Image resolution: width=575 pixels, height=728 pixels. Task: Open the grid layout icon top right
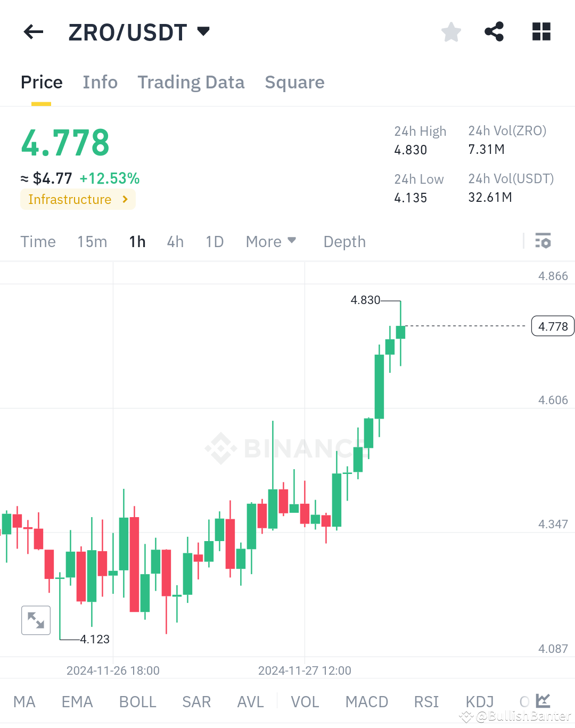click(x=541, y=31)
